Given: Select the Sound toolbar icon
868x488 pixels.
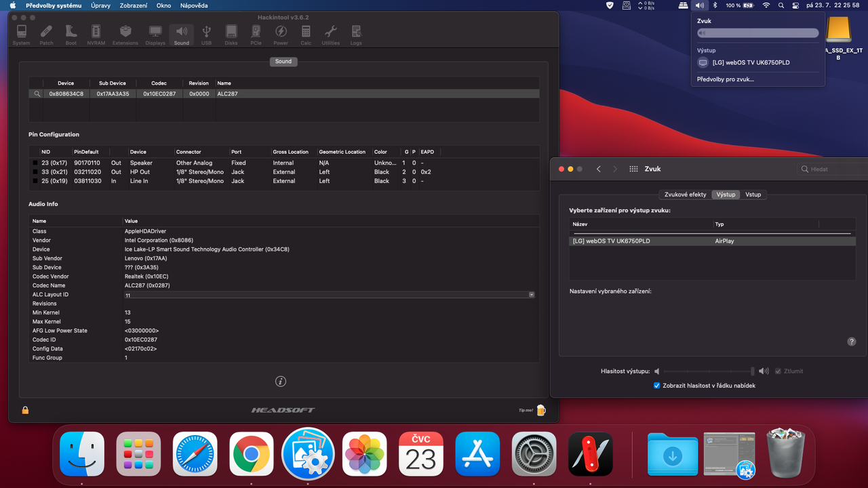Looking at the screenshot, I should point(181,35).
